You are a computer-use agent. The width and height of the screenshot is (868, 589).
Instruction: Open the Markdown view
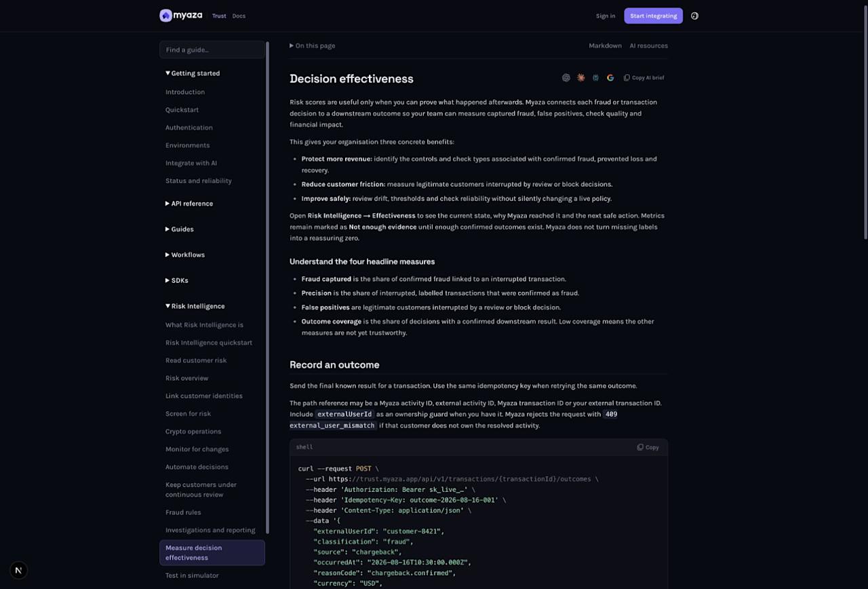(x=605, y=45)
